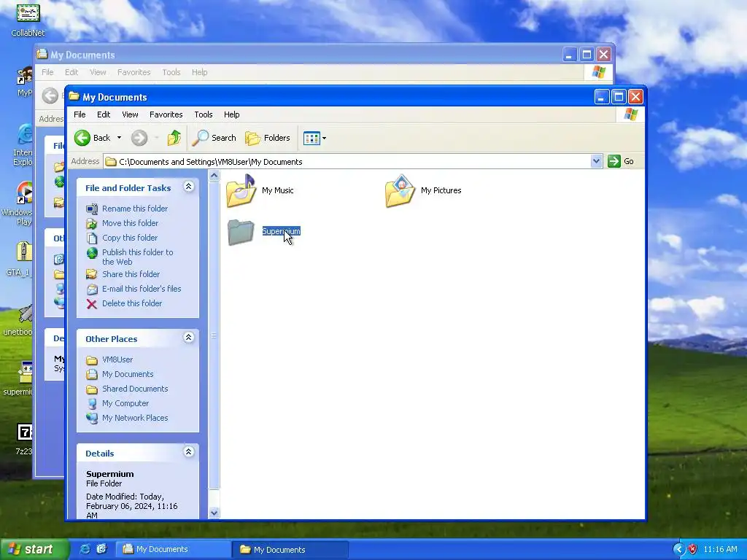Collapse the File and Folder Tasks panel

(189, 187)
